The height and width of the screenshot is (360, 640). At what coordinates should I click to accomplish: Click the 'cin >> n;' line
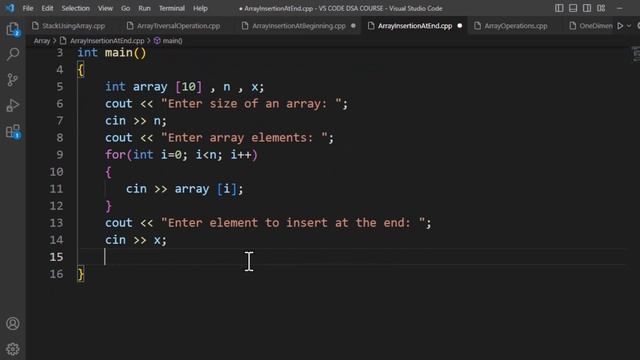pos(136,121)
